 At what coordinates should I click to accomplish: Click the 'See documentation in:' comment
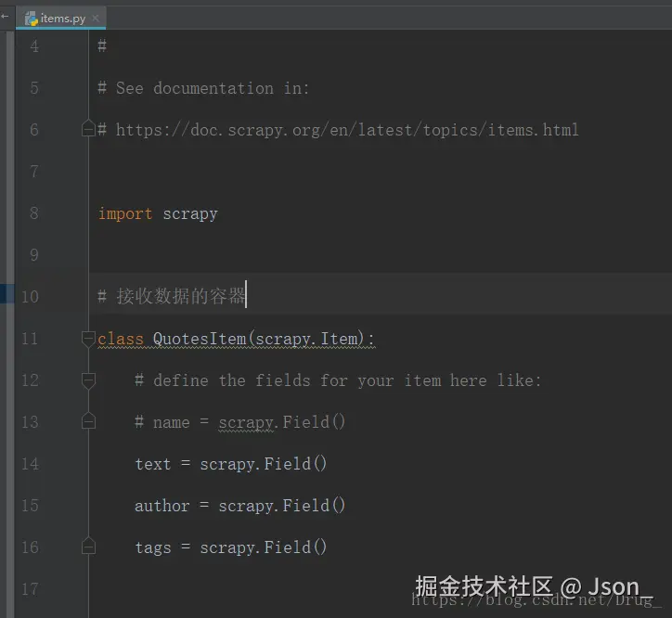[203, 88]
